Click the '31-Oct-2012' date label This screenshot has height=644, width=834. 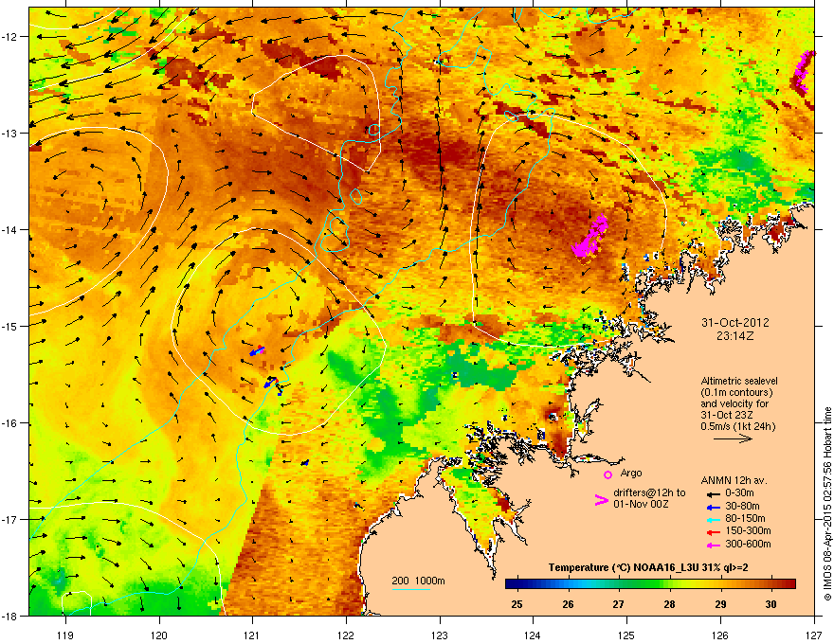(x=735, y=323)
